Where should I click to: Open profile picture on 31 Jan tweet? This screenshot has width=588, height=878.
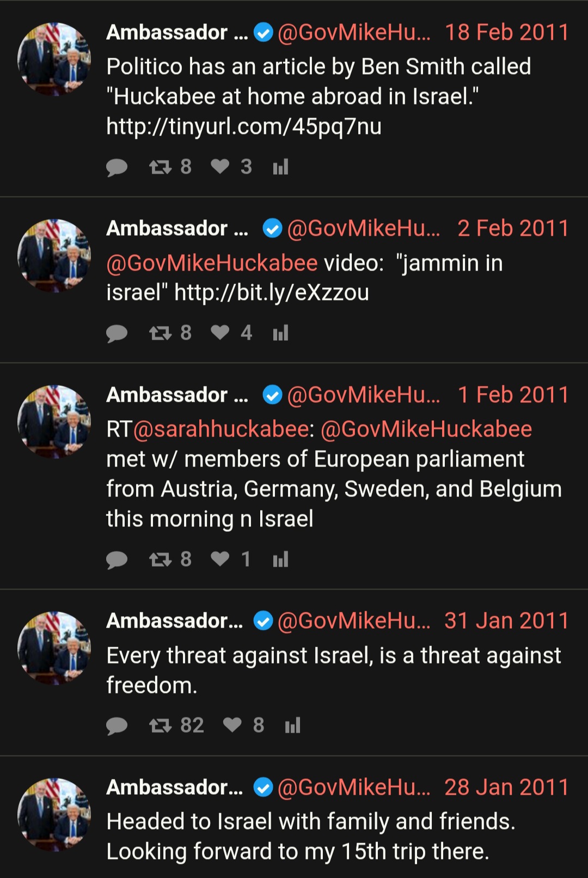[x=54, y=648]
